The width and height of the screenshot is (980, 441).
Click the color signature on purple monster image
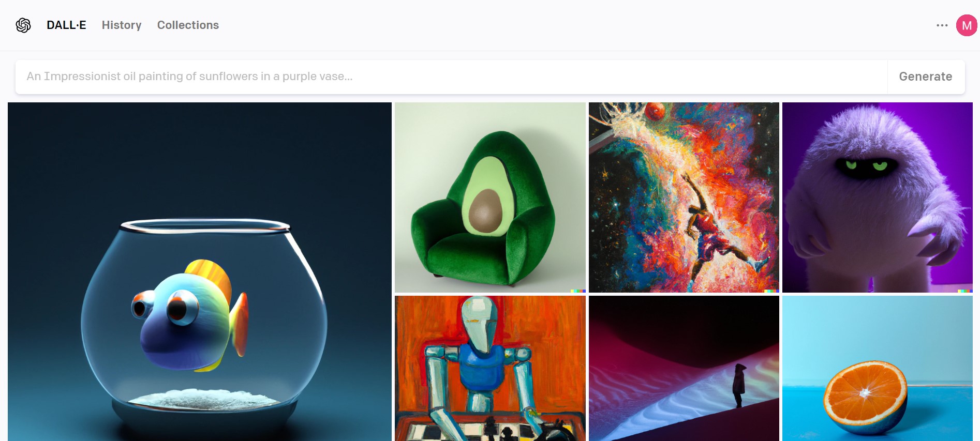[x=965, y=291]
